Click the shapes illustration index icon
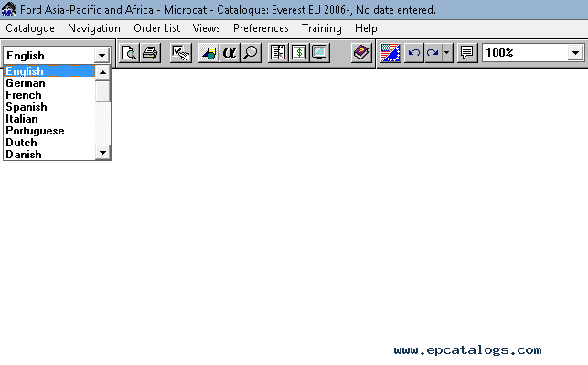This screenshot has height=365, width=588. tap(208, 53)
